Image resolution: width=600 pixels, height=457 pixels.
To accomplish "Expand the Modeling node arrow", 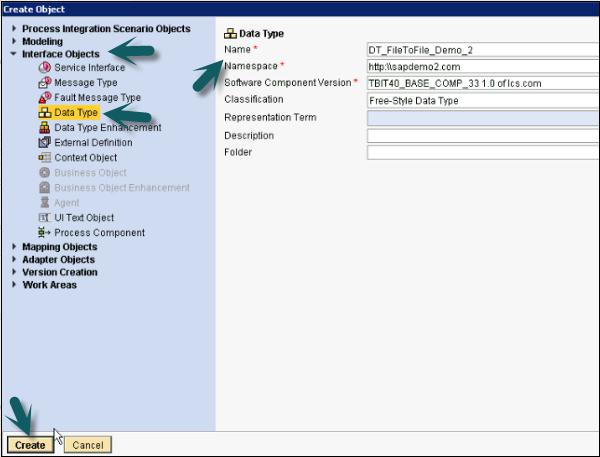I will coord(14,41).
